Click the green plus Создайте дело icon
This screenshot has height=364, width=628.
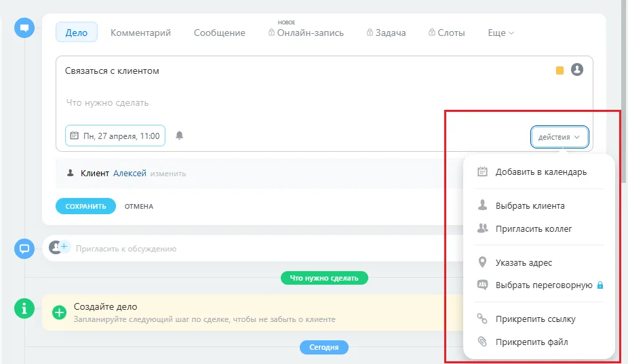pos(59,312)
